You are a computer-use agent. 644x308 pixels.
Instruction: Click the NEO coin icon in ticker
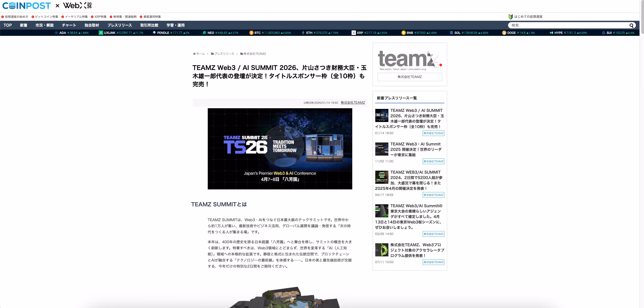pyautogui.click(x=205, y=33)
